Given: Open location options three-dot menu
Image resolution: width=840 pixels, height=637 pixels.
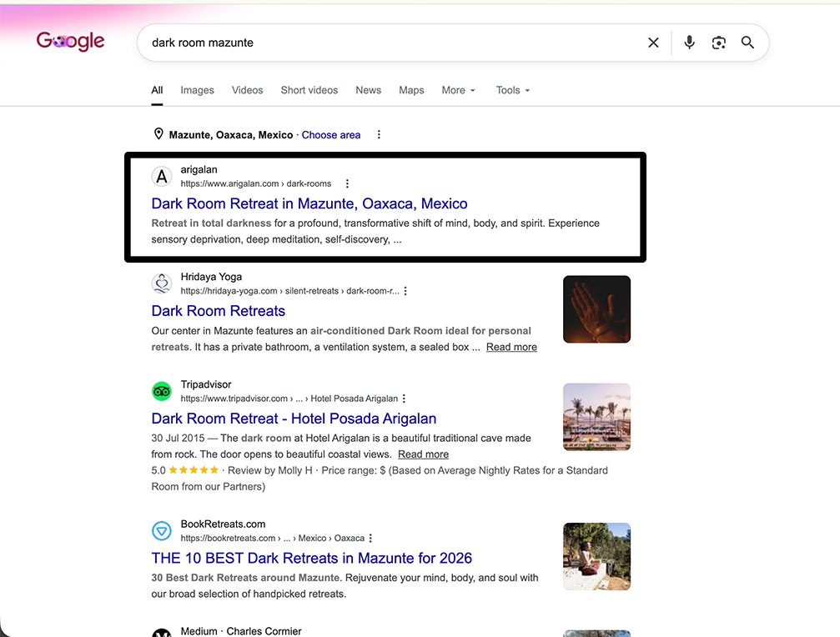Looking at the screenshot, I should (379, 134).
